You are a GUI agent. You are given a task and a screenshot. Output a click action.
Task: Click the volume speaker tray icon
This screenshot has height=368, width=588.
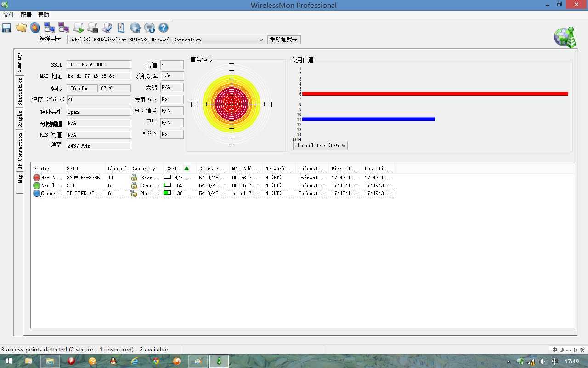click(x=543, y=362)
